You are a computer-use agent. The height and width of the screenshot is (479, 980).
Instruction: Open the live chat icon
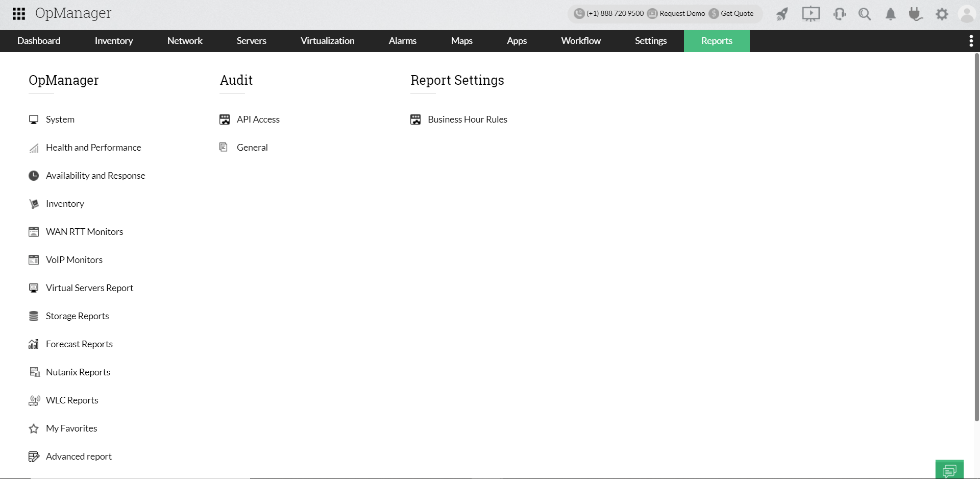tap(949, 470)
